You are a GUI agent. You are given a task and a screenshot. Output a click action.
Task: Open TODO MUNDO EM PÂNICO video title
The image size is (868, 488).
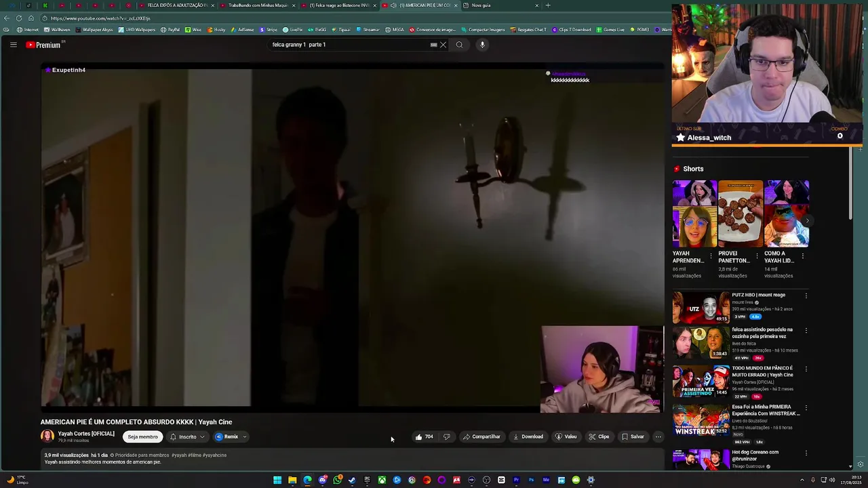pyautogui.click(x=762, y=371)
